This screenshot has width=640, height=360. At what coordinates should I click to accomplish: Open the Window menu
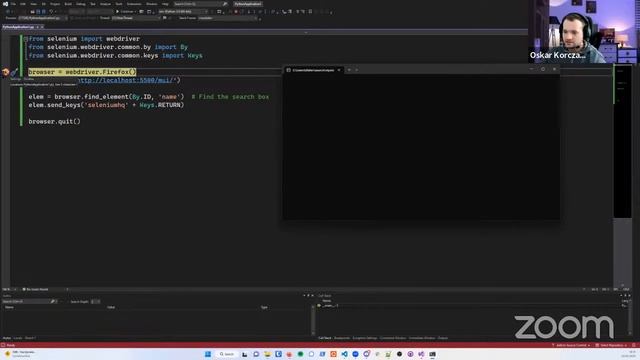[151, 4]
